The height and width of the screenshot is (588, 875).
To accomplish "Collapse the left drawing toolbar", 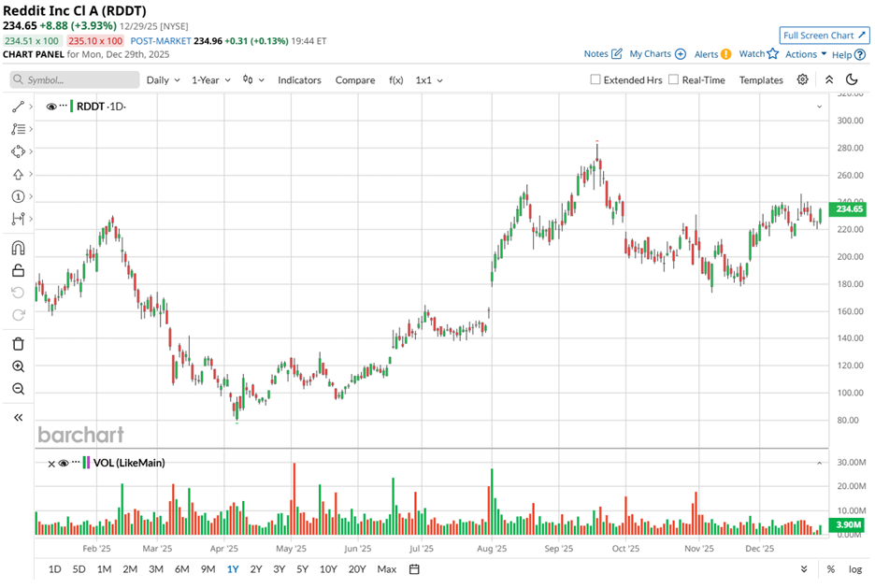I will coord(18,417).
